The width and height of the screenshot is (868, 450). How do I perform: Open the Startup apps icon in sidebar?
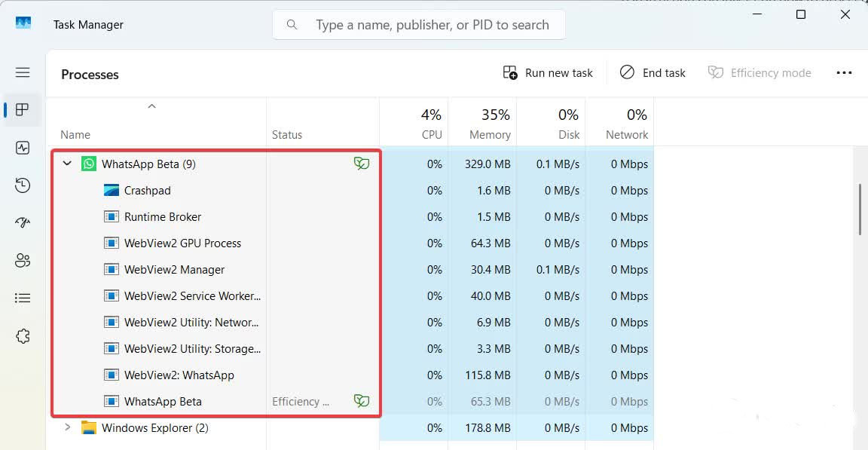click(23, 222)
